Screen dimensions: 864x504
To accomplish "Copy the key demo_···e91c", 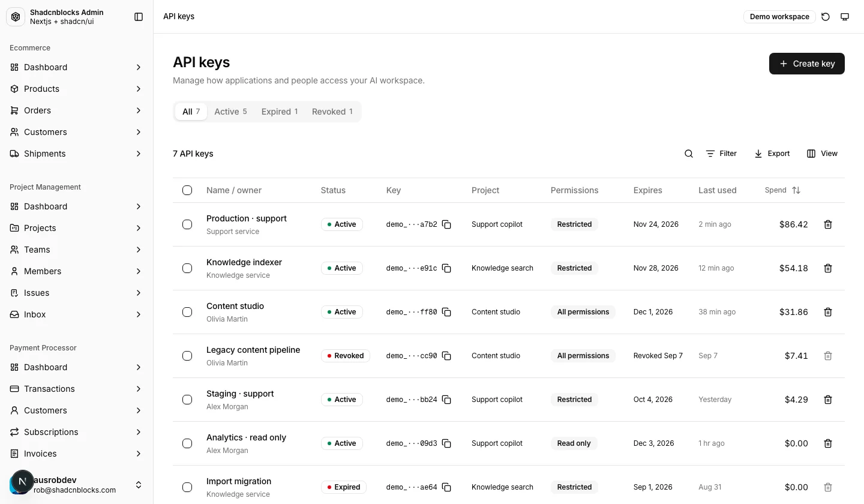I will pyautogui.click(x=446, y=268).
